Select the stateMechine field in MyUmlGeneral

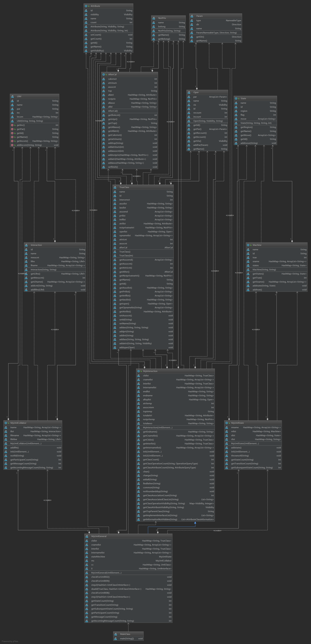(98, 557)
